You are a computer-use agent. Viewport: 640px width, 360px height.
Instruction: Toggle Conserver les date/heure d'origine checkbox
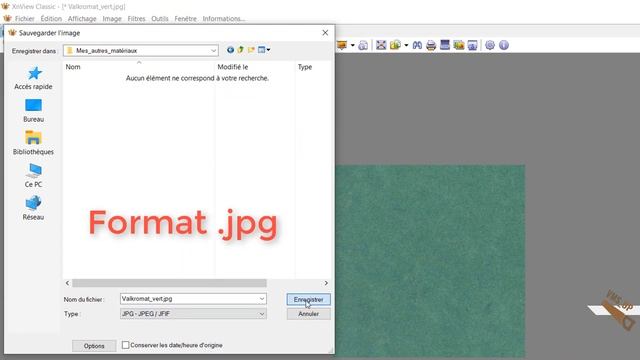[126, 345]
